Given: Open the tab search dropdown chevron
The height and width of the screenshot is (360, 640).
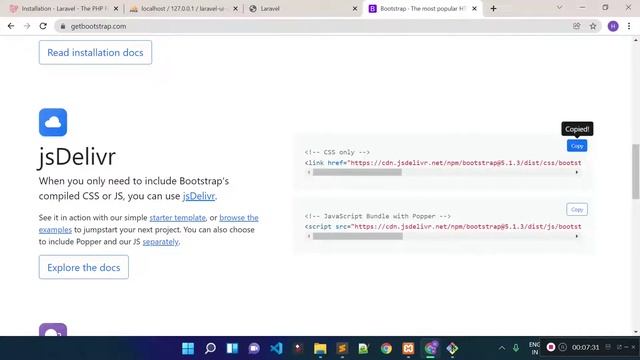Looking at the screenshot, I should 559,8.
